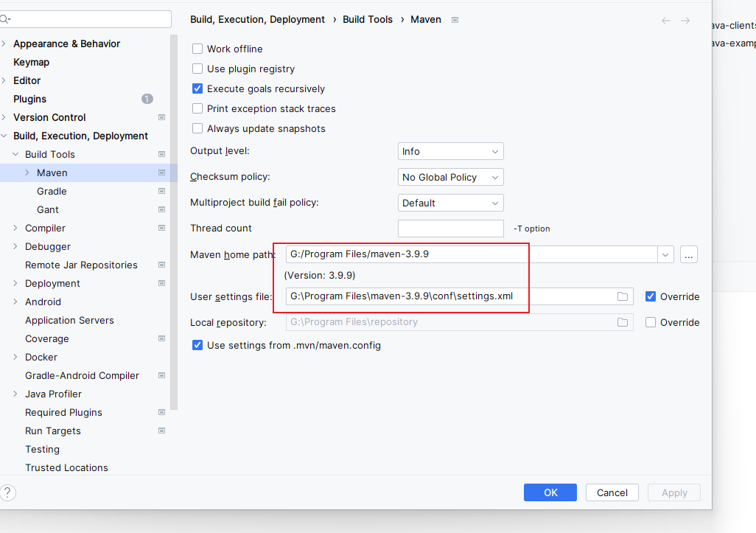Click project-level icon beside Gant
Screen dimensions: 756x533
coord(162,209)
